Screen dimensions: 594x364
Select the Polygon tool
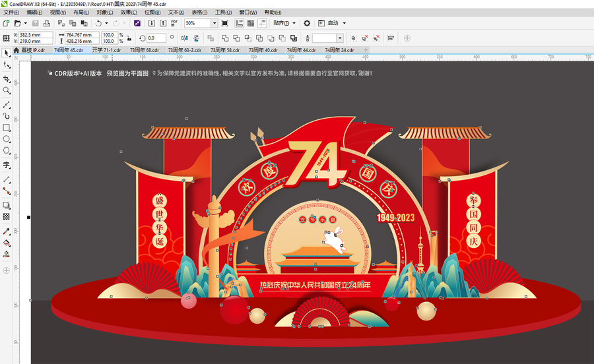(6, 150)
